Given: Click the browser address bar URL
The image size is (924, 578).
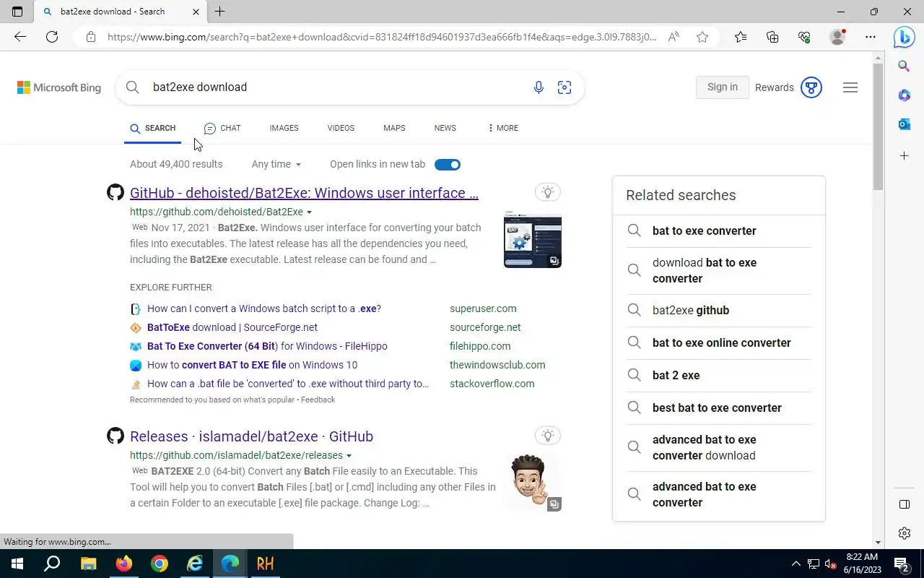Looking at the screenshot, I should (x=382, y=37).
